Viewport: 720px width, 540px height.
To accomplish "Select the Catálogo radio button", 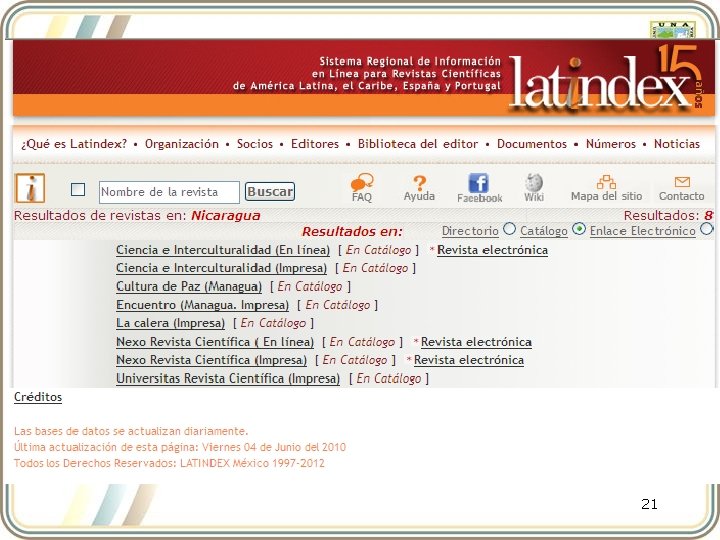I will [579, 229].
